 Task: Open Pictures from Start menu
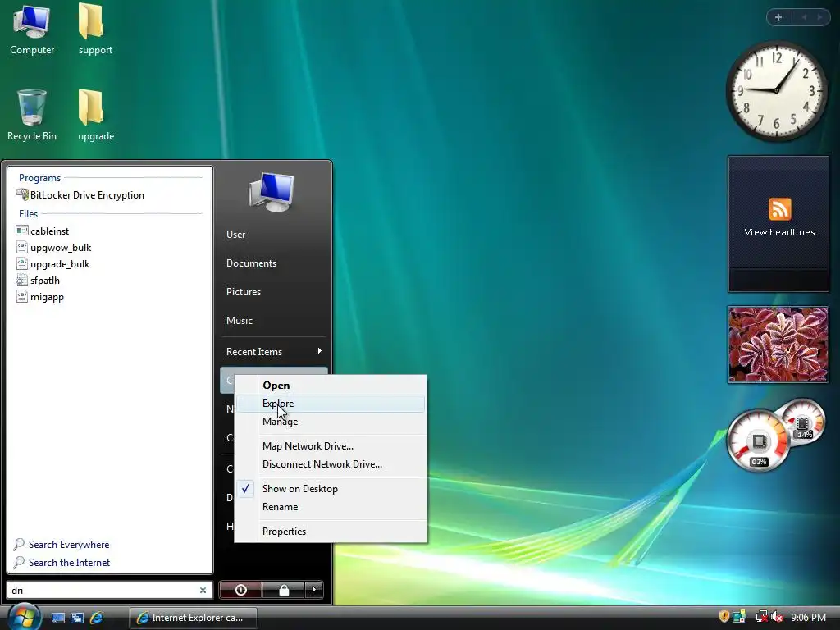pyautogui.click(x=243, y=292)
